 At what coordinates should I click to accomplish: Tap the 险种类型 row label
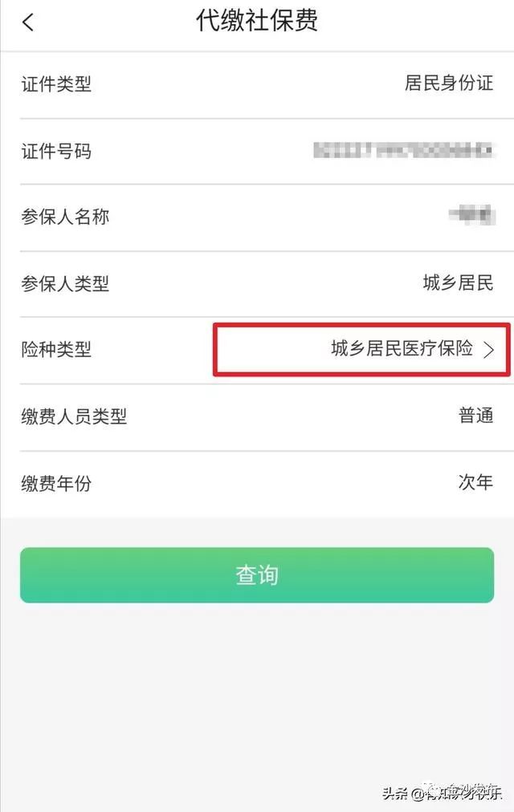coord(56,350)
